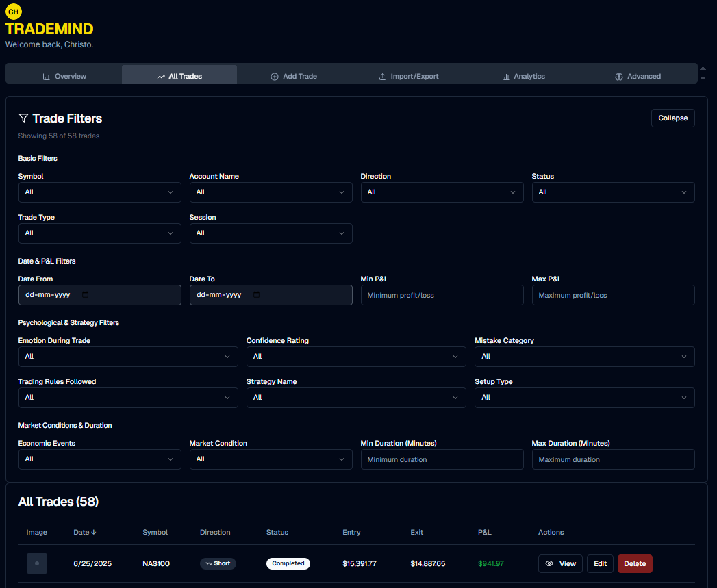Switch to the All Trades tab
Image resolution: width=717 pixels, height=588 pixels.
point(179,76)
